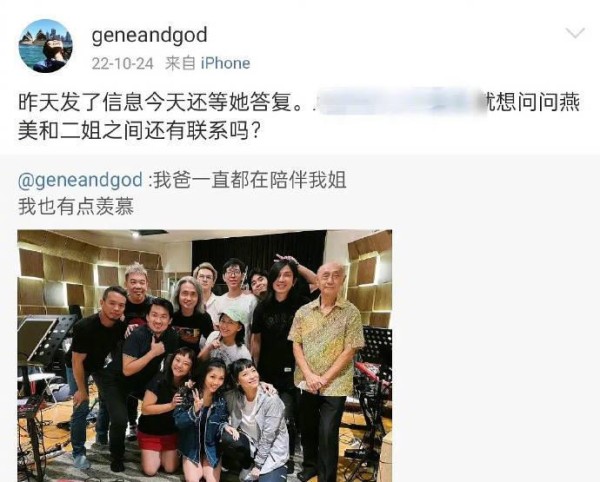
Task: Click the post date 22-10-24
Action: (122, 64)
